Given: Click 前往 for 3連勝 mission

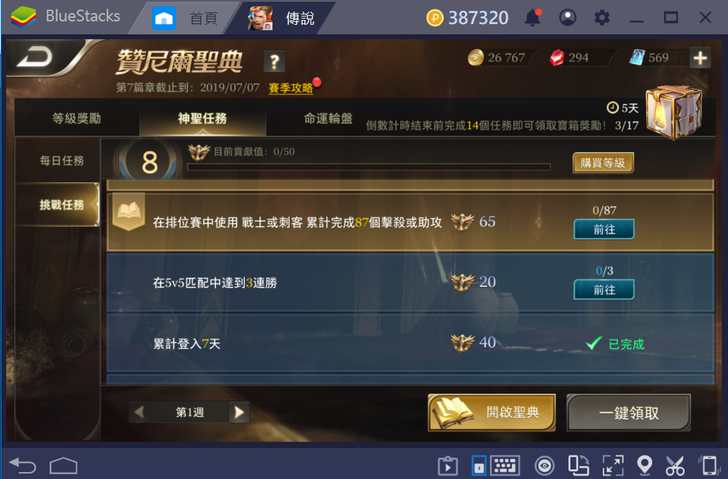Looking at the screenshot, I should tap(604, 290).
